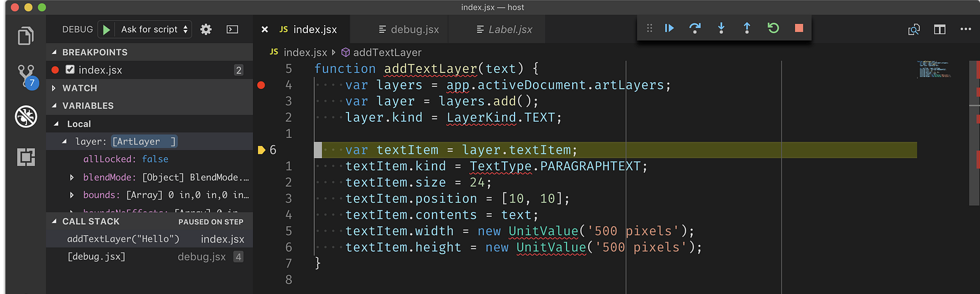980x294 pixels.
Task: Click addTextLayer in the breadcrumb
Action: pos(387,53)
